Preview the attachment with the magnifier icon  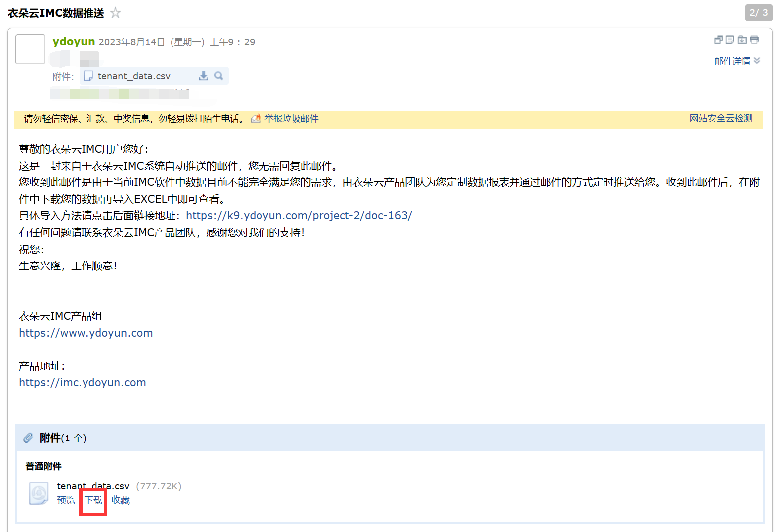(219, 76)
